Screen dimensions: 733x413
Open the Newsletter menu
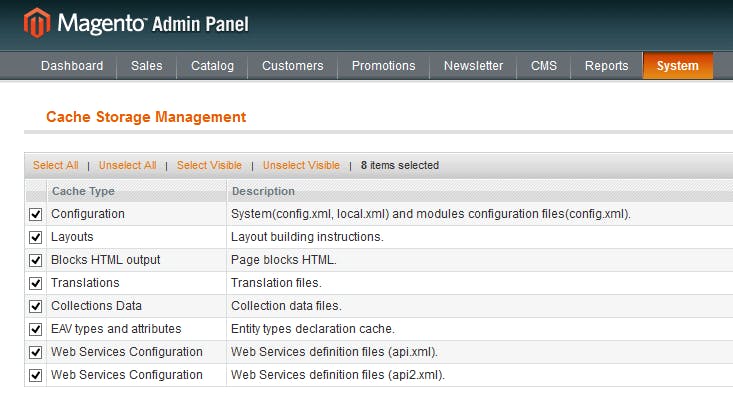tap(473, 65)
